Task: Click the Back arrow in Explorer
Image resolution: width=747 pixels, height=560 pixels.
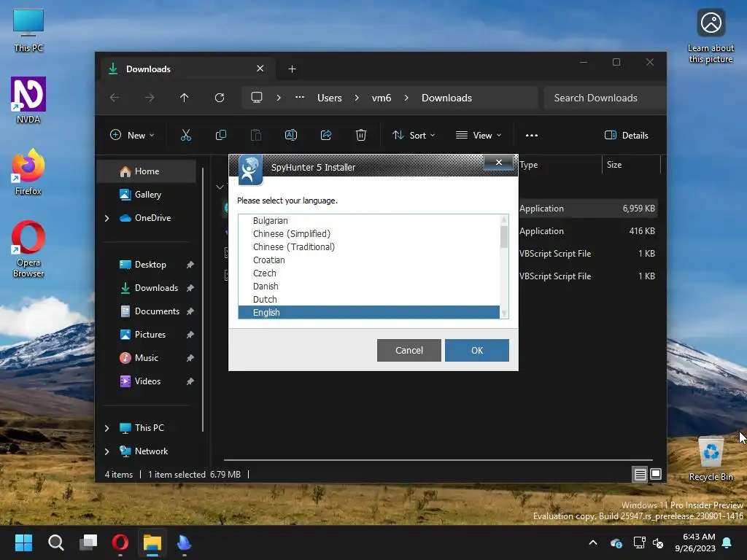Action: tap(115, 98)
